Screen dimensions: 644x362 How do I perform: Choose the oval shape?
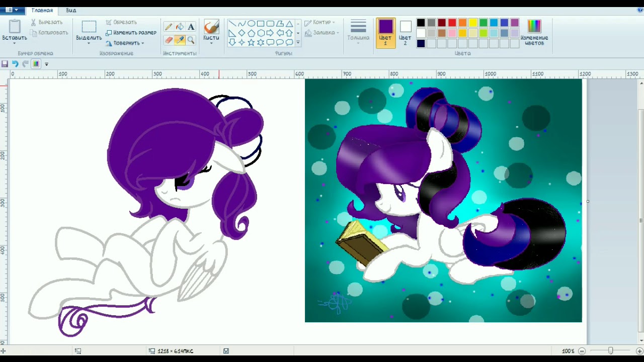[x=251, y=24]
